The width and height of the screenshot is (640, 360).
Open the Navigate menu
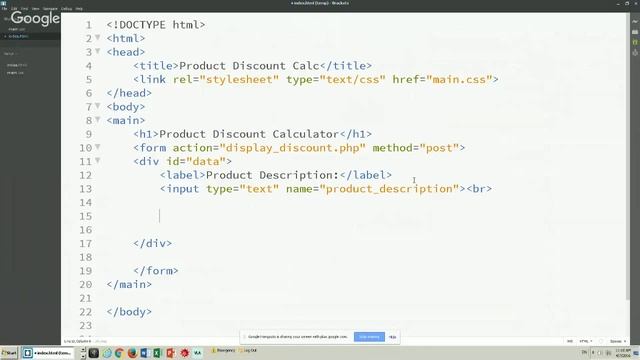50,9
